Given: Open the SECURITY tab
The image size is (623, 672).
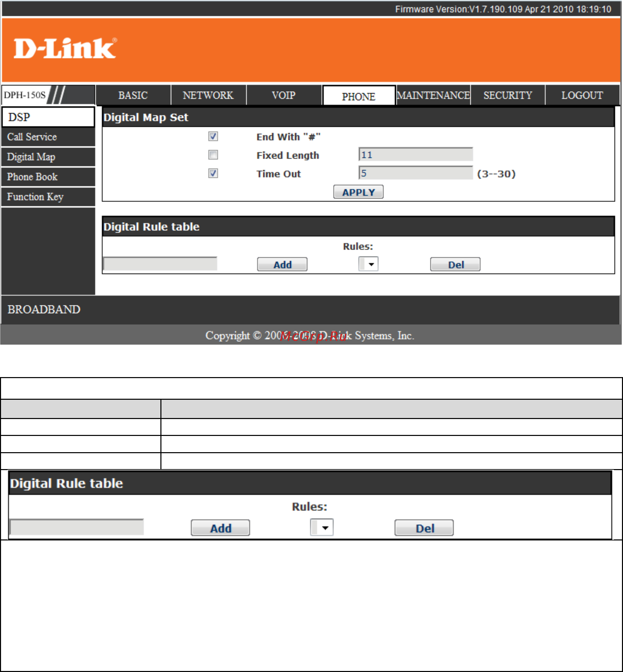Looking at the screenshot, I should click(508, 95).
